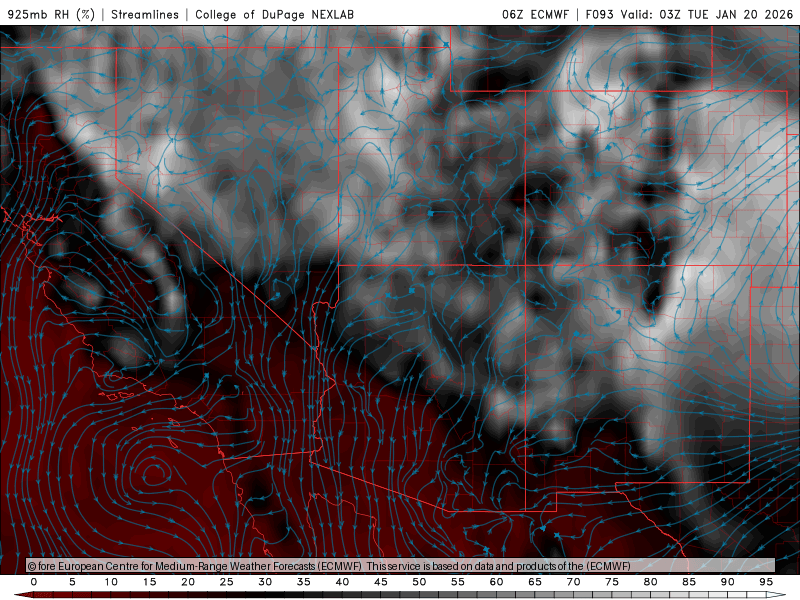Click the '35' tick on RH colorbar
Screen dimensions: 800x600
[304, 582]
